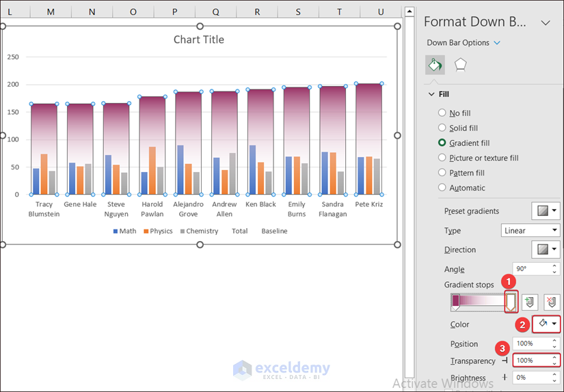
Task: Click the Math legend entry
Action: click(x=125, y=231)
